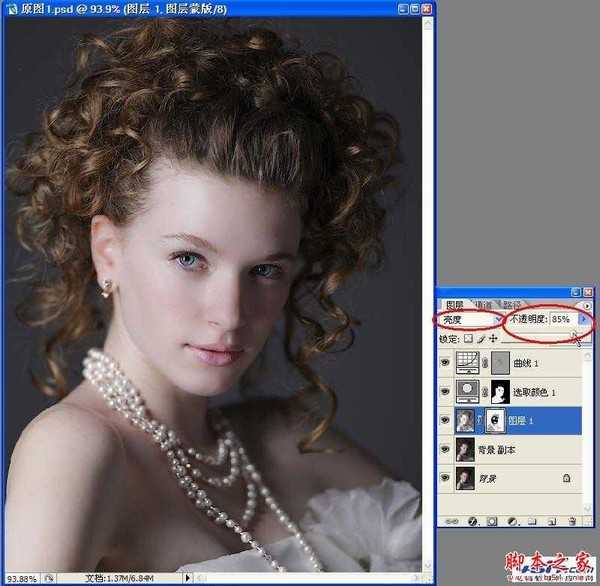Click the 文档:1.37M/6.84M status text
The width and height of the screenshot is (600, 586).
[119, 578]
